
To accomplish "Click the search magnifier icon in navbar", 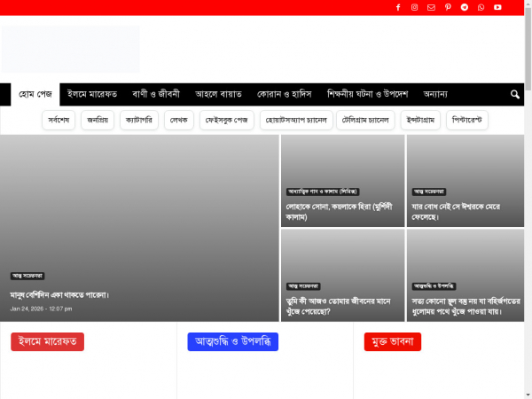I will pos(515,94).
